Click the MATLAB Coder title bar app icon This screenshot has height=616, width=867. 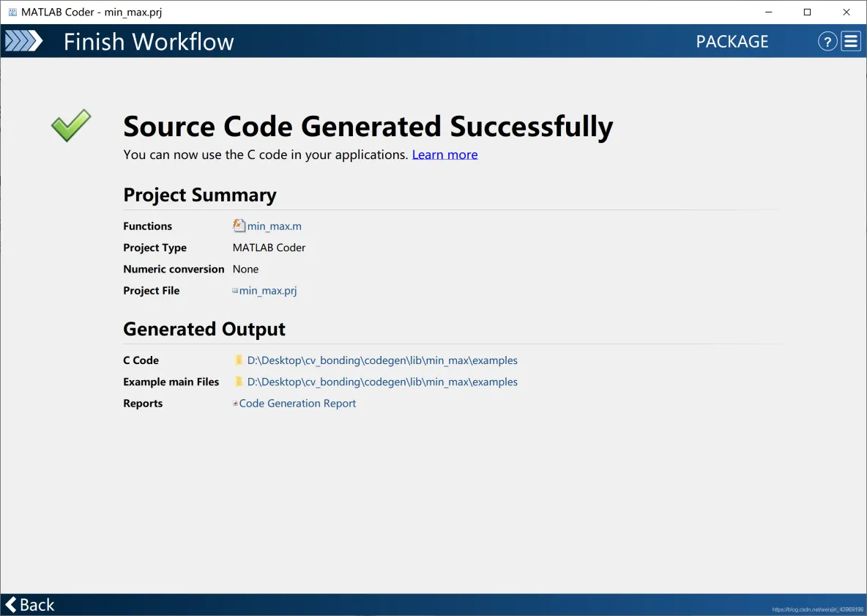pyautogui.click(x=12, y=12)
